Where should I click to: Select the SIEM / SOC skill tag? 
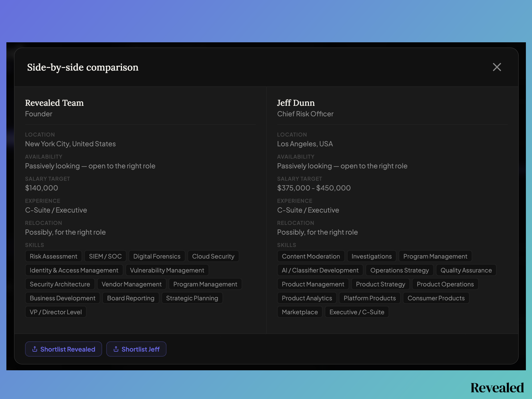(105, 256)
